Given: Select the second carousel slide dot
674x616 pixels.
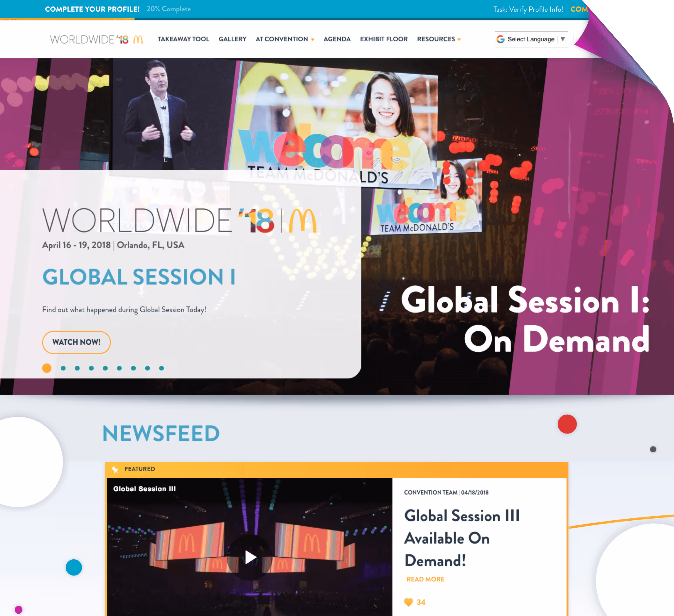Looking at the screenshot, I should pyautogui.click(x=63, y=368).
